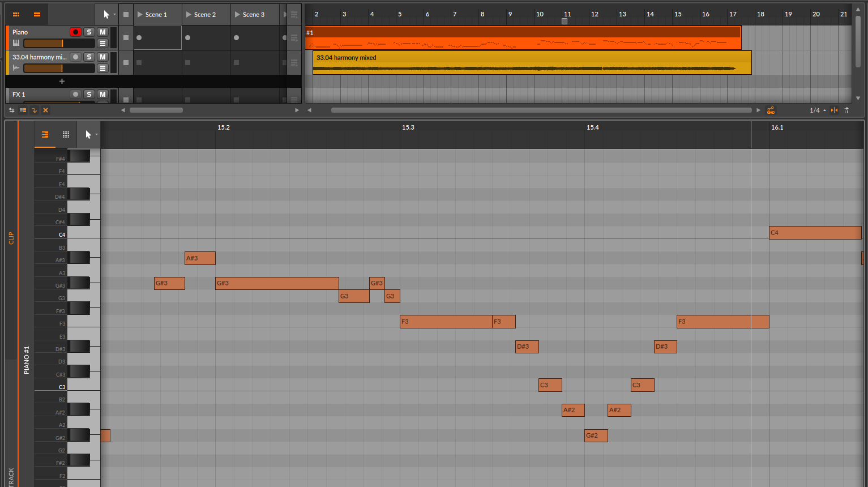Switch to the TRACK editor tab

pyautogui.click(x=11, y=477)
